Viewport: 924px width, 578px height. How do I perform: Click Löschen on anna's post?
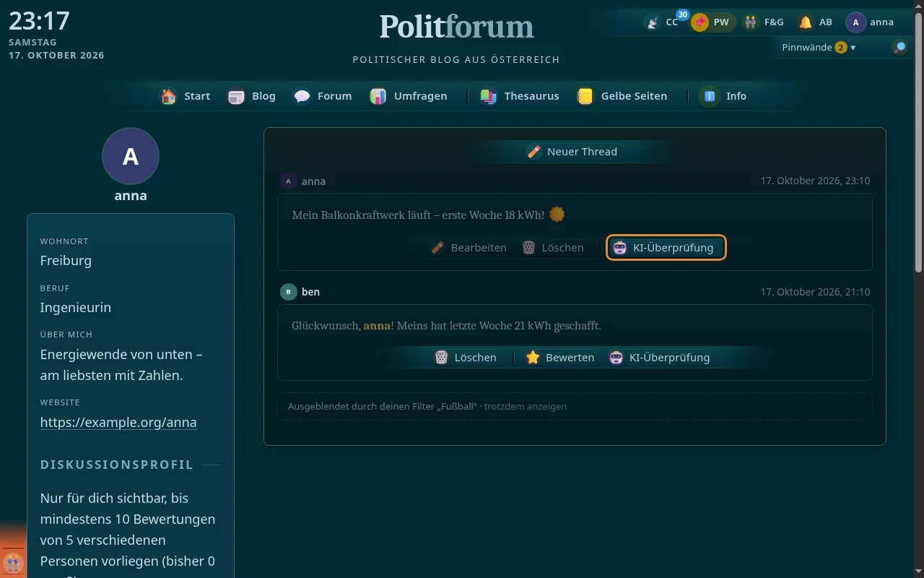[x=553, y=248]
